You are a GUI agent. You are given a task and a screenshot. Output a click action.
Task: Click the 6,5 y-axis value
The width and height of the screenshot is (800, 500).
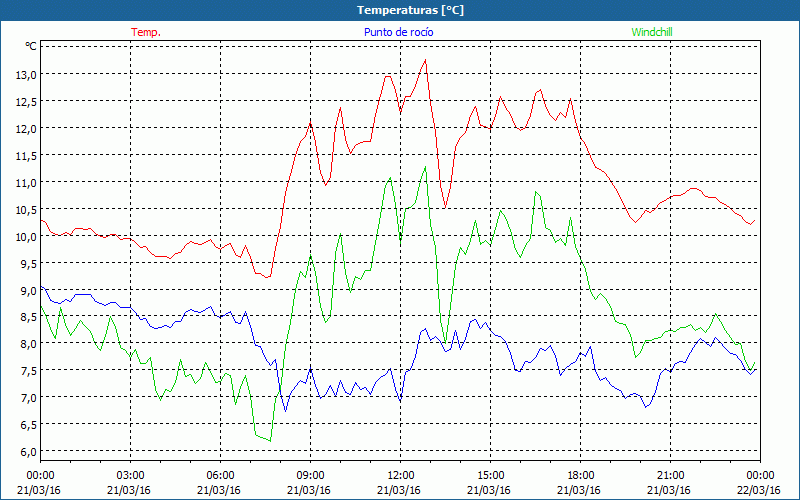click(29, 424)
